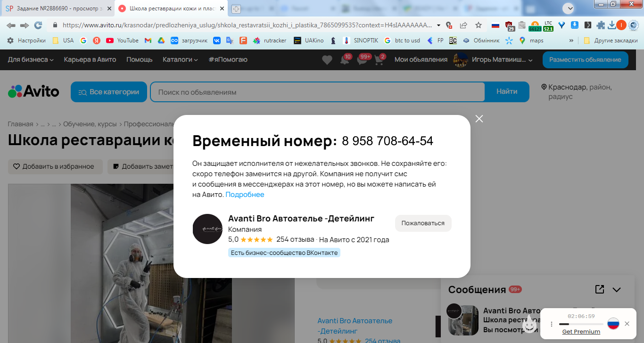Viewport: 644px width, 343px height.
Task: Open Карьера в Авито page
Action: (90, 60)
